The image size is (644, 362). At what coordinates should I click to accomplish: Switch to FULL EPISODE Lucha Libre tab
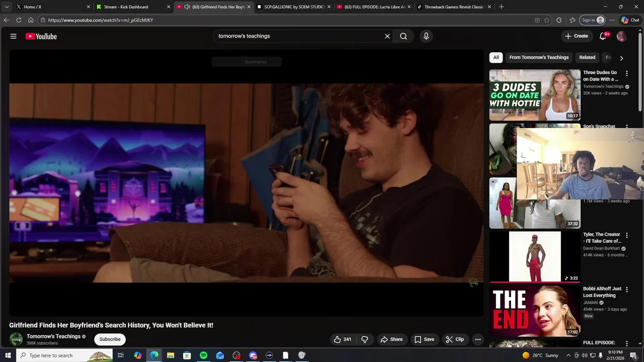coord(374,7)
